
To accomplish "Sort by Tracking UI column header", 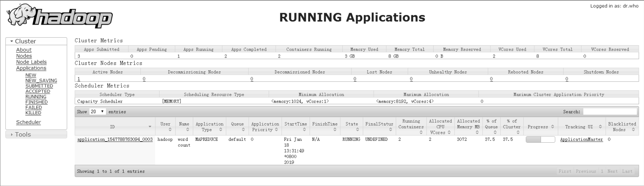I will [581, 127].
